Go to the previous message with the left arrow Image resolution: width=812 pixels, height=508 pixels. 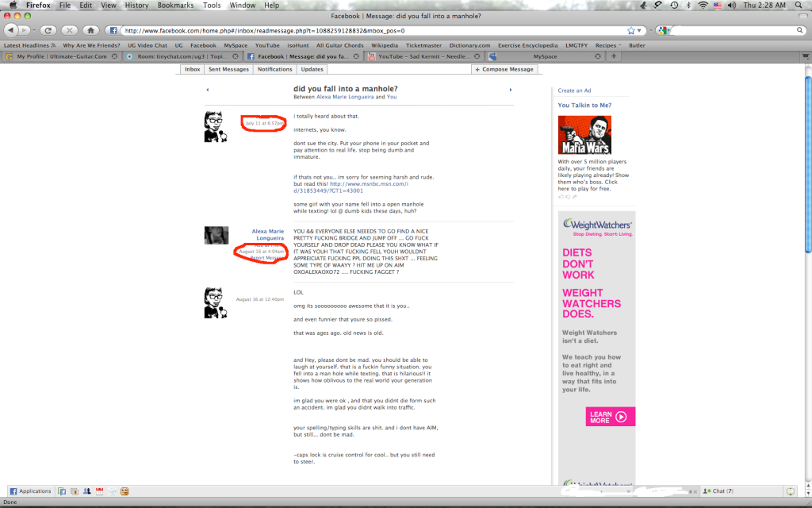[x=208, y=90]
